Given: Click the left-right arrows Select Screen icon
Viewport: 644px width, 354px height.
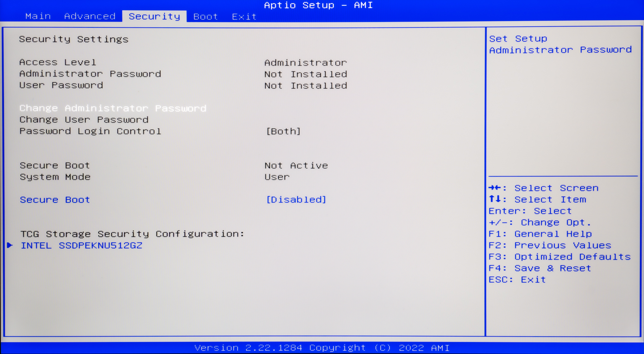Looking at the screenshot, I should tap(495, 188).
